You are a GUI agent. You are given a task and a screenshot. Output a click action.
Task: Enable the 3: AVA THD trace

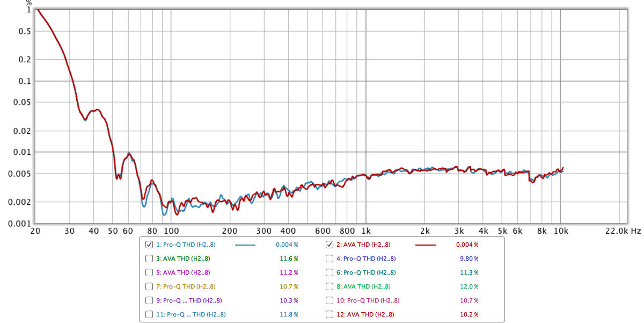[x=149, y=259]
